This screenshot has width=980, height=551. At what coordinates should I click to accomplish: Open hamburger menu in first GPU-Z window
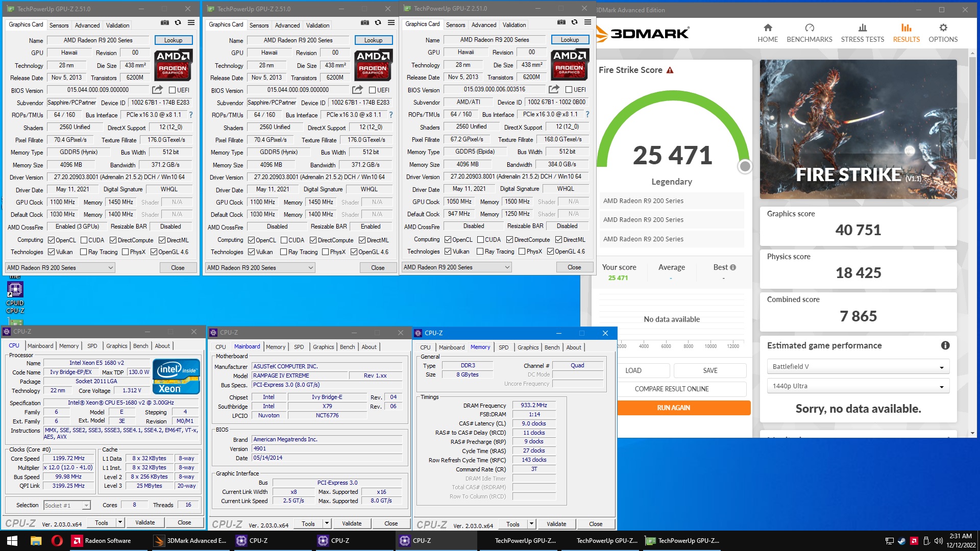coord(191,23)
